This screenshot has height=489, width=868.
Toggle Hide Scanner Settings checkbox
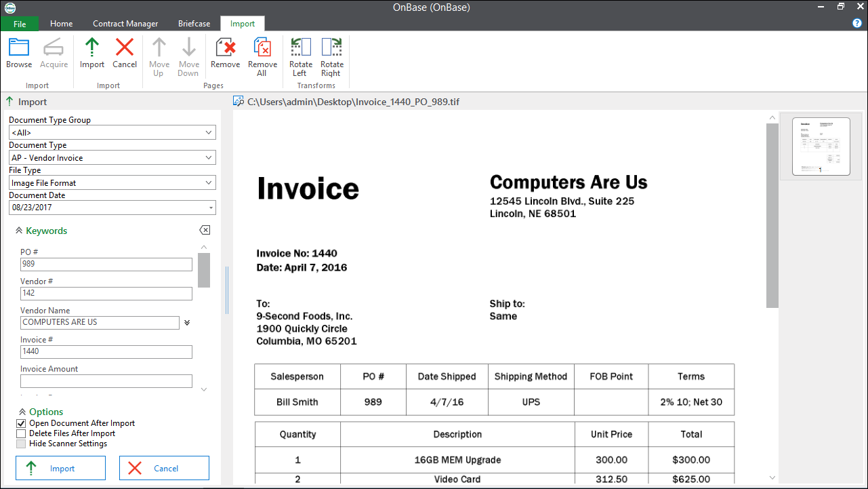coord(22,444)
